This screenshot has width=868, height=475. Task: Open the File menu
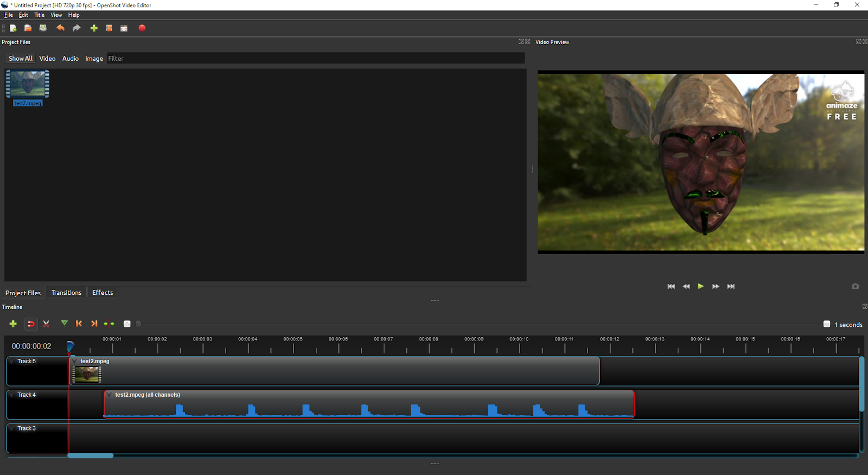9,15
